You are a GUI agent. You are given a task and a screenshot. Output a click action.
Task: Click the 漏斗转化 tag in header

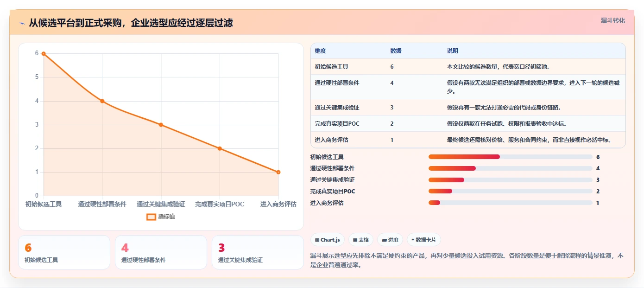click(x=612, y=20)
